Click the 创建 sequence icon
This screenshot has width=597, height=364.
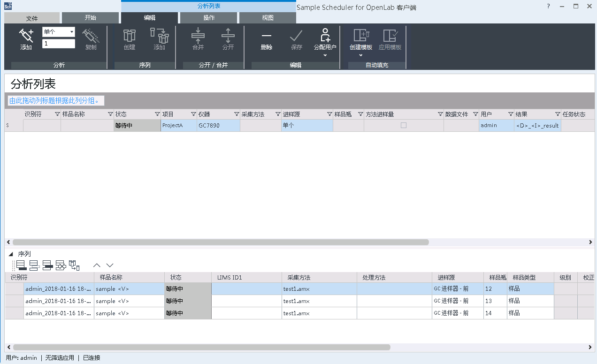pos(129,35)
